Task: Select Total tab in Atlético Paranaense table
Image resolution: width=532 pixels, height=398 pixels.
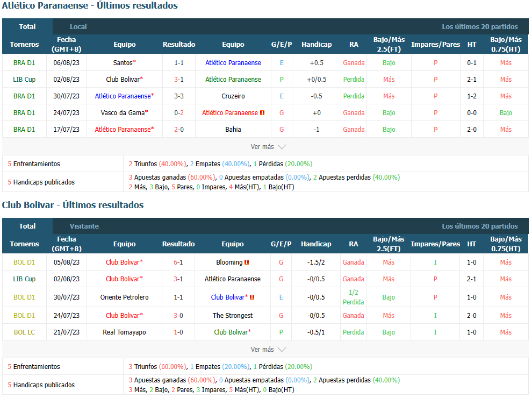Action: (27, 26)
